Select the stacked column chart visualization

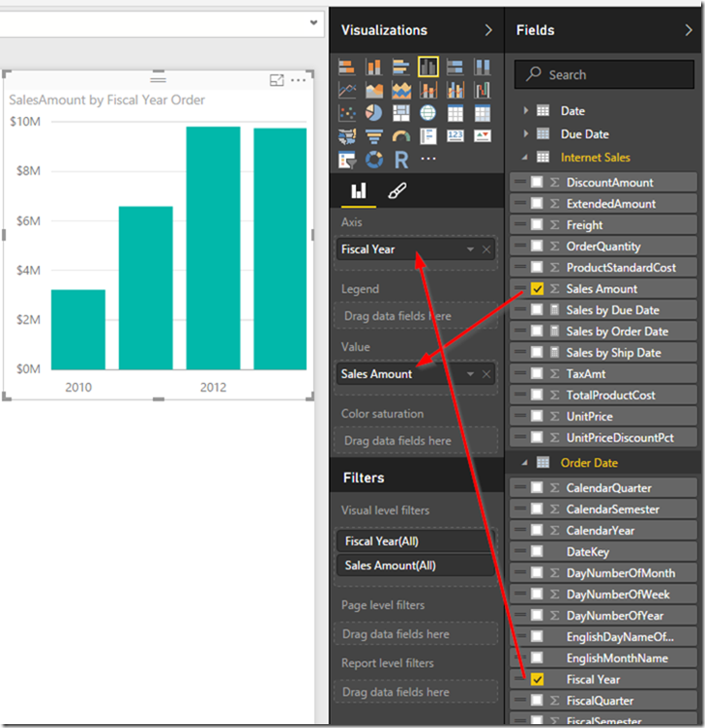pyautogui.click(x=374, y=67)
